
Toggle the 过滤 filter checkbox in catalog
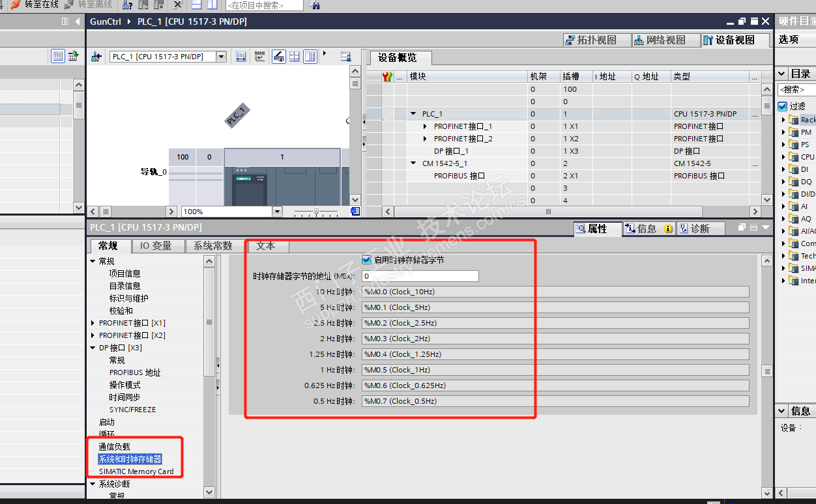(783, 106)
